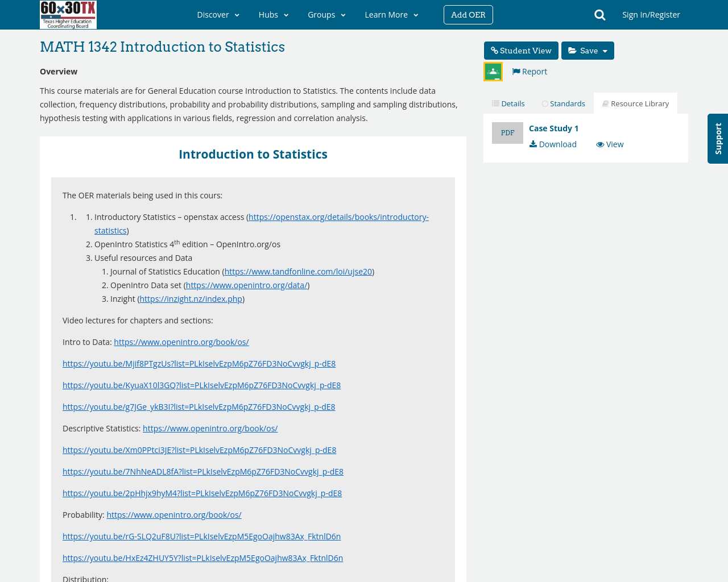
Task: Click the 60x30TX site logo
Action: pos(68,15)
